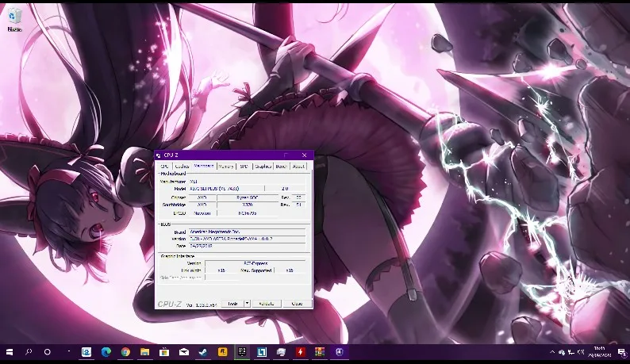Image resolution: width=630 pixels, height=364 pixels.
Task: Switch to the Memory tab
Action: point(226,166)
